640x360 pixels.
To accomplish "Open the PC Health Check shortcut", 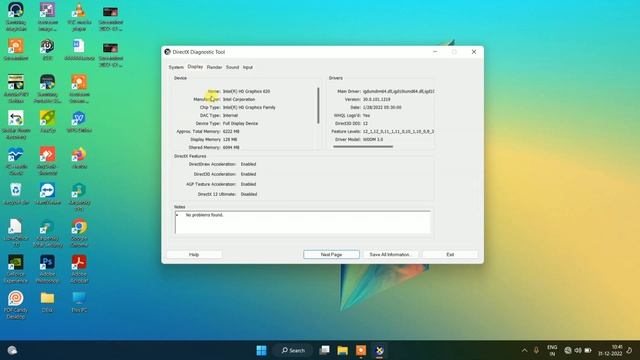I will [x=16, y=161].
